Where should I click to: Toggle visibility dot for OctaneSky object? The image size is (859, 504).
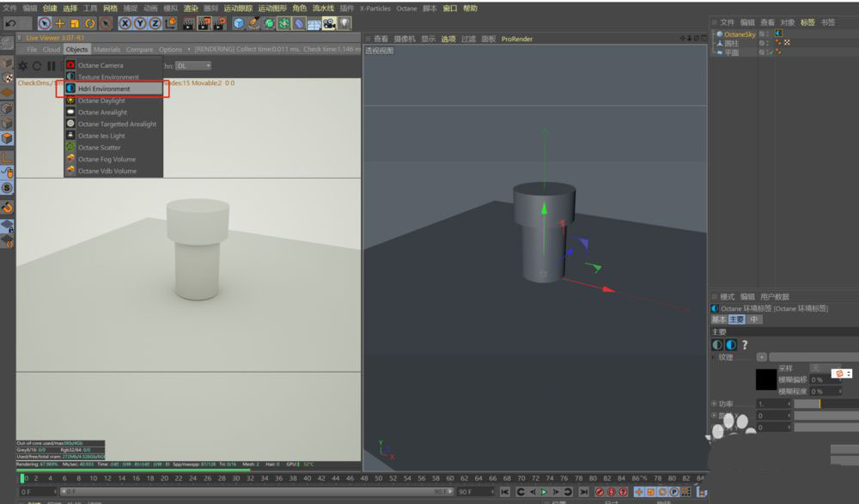click(x=766, y=33)
